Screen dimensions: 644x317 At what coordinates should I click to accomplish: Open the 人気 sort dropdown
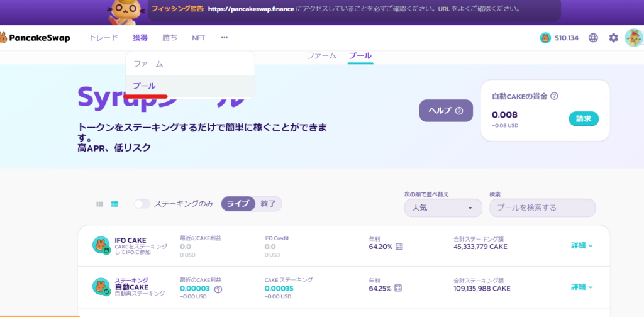[443, 208]
